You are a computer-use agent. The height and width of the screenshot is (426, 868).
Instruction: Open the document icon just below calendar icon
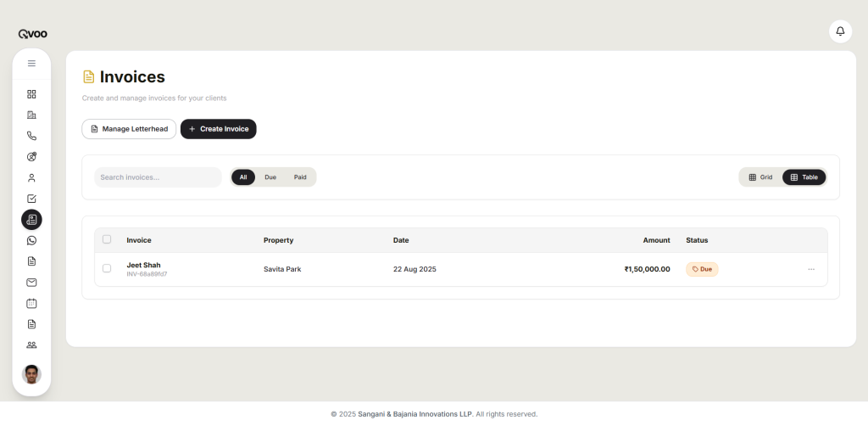point(31,324)
